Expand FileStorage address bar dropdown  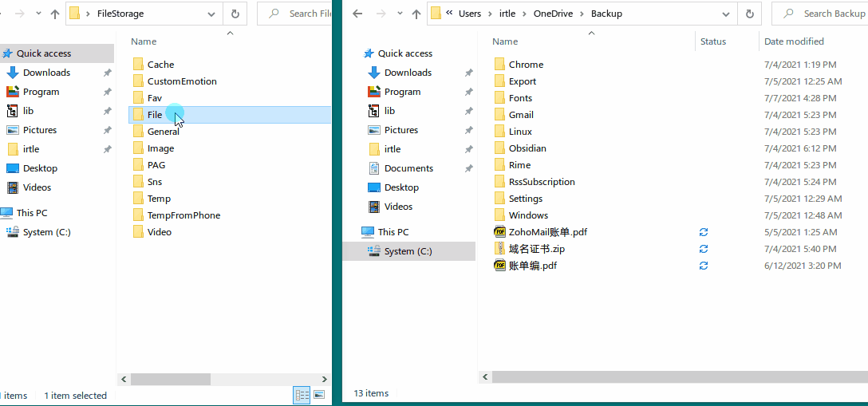pos(211,14)
